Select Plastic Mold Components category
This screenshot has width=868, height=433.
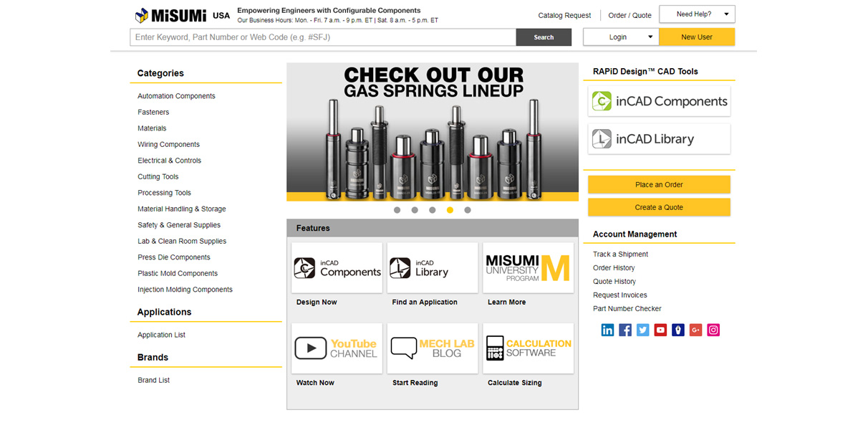click(x=178, y=273)
